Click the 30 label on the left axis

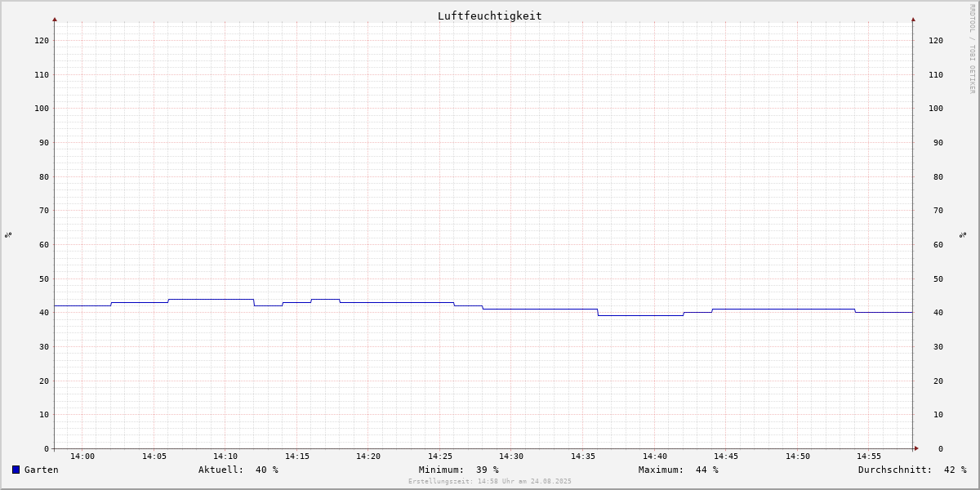[44, 346]
